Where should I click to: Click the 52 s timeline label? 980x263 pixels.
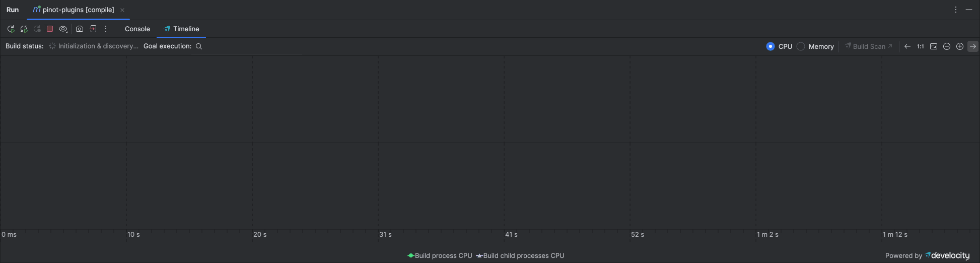(x=638, y=235)
